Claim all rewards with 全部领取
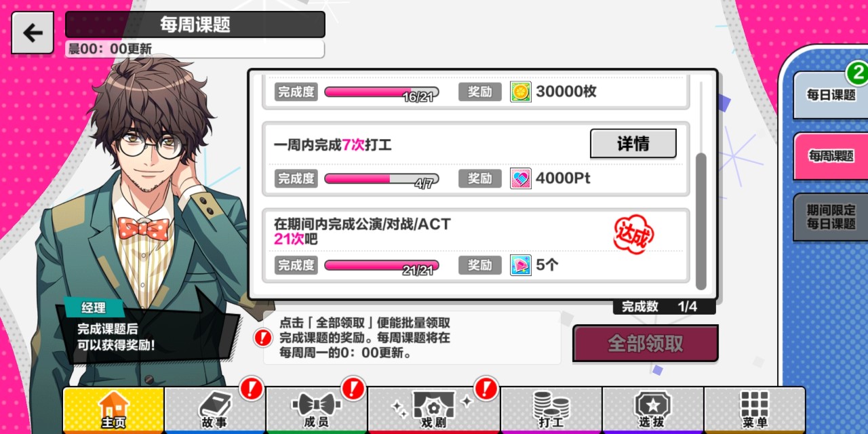The image size is (868, 434). pos(646,343)
